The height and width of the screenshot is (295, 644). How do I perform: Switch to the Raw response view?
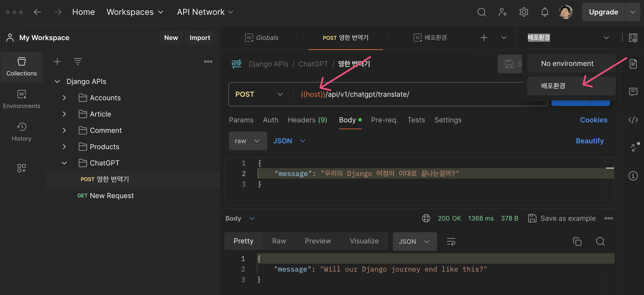click(x=279, y=241)
